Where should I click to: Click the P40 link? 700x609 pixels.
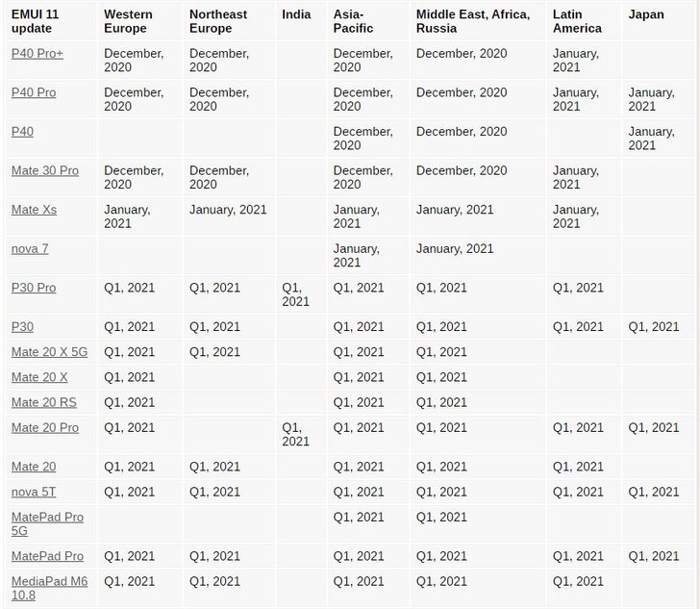(x=22, y=132)
